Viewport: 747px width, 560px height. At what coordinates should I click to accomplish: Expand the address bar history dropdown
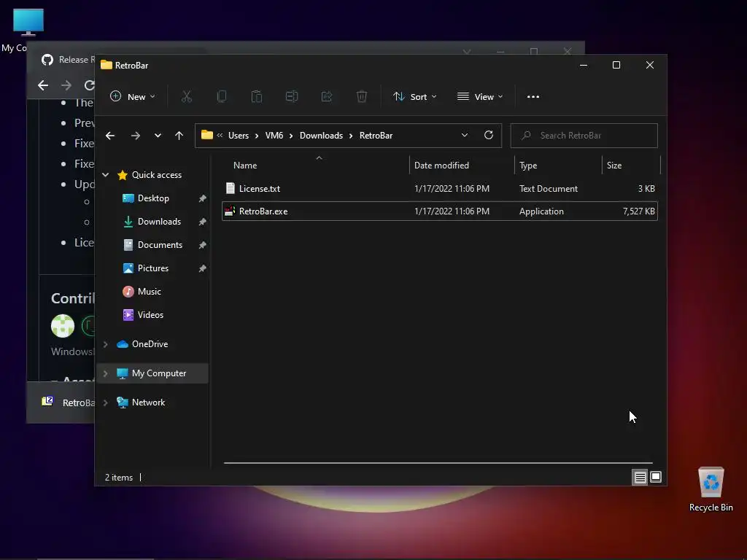pyautogui.click(x=465, y=135)
